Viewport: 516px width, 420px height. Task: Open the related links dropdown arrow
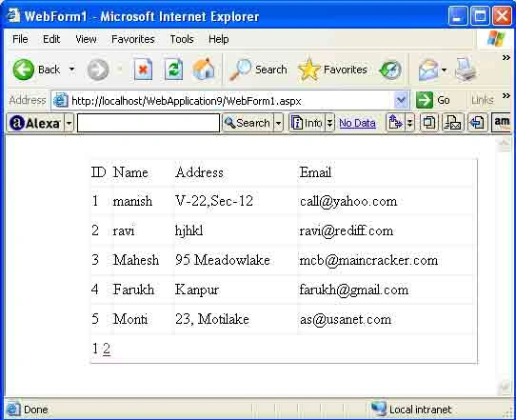click(x=409, y=123)
